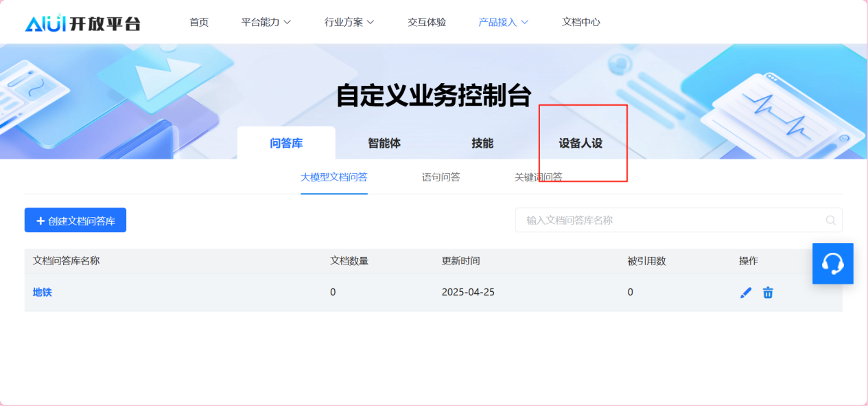
Task: Expand the 平台能力 dropdown menu
Action: (x=266, y=22)
